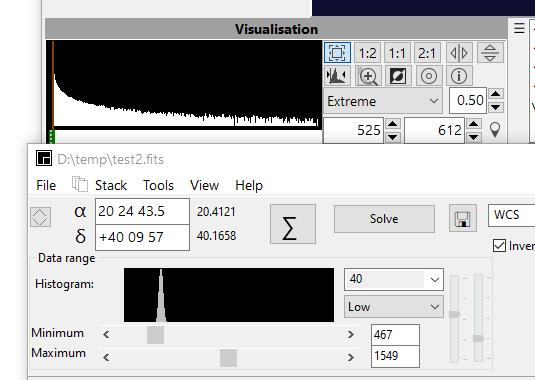
Task: Save the file with the floppy disk icon
Action: point(463,218)
